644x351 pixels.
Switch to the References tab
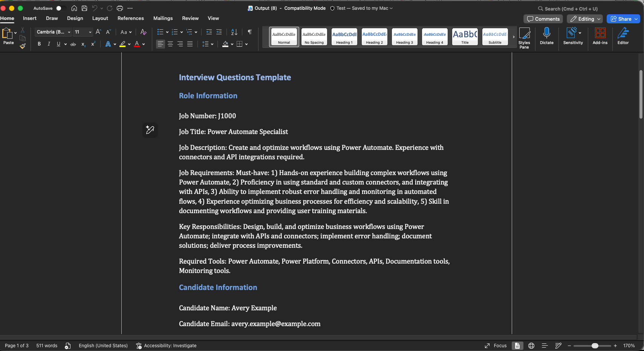pos(130,18)
